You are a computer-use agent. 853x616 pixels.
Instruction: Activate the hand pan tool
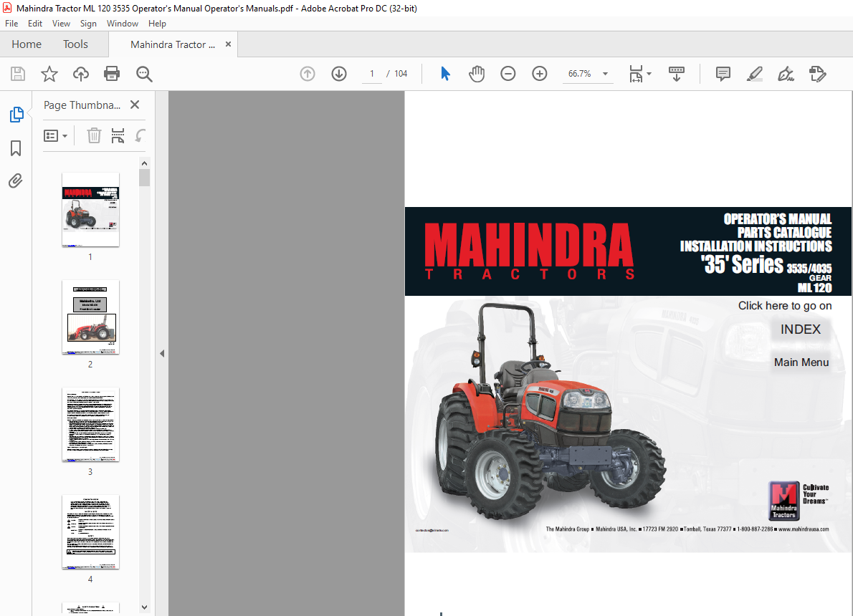coord(477,73)
